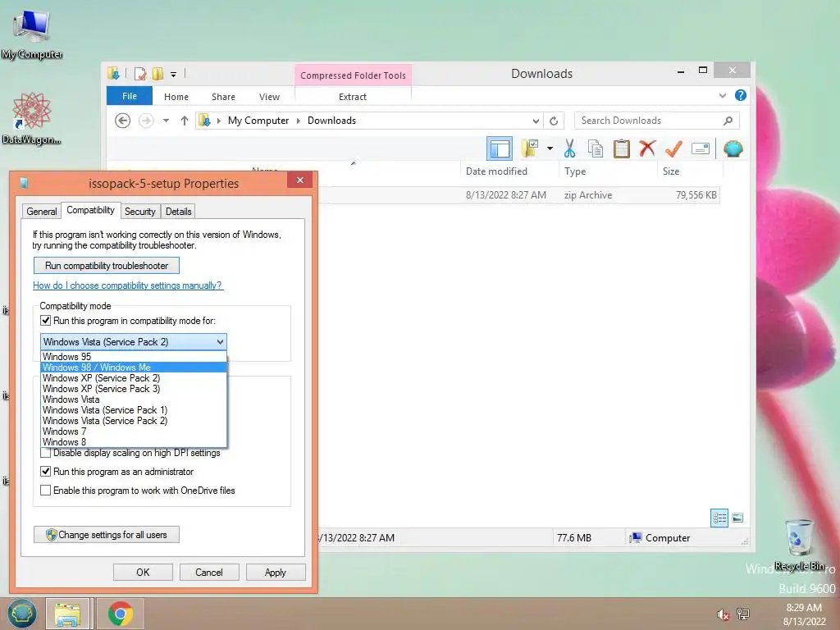This screenshot has height=630, width=840.
Task: Click the Classic Shell settings shell icon
Action: click(x=733, y=148)
